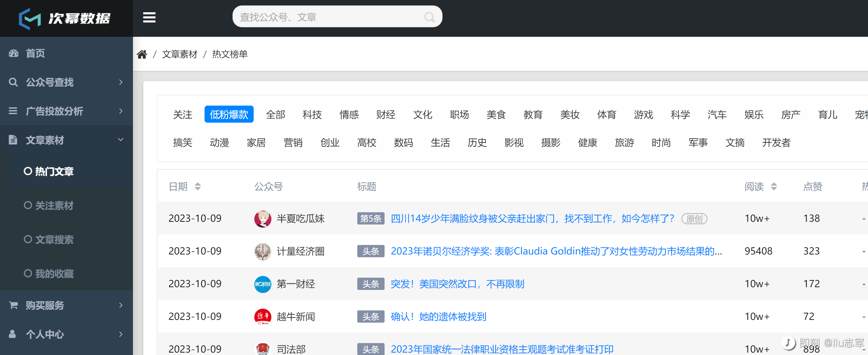Click account name 半夏吃瓜妹

pyautogui.click(x=301, y=219)
